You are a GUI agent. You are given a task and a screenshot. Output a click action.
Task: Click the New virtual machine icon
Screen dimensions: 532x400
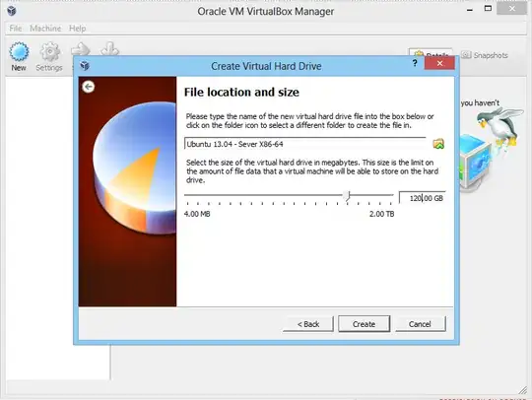pyautogui.click(x=19, y=57)
